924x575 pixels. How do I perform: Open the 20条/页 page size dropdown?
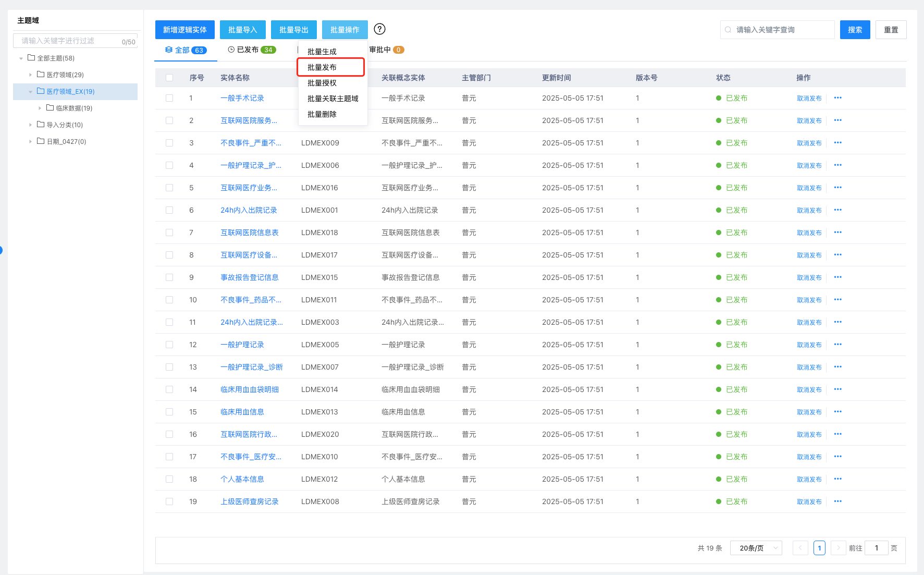click(x=756, y=548)
